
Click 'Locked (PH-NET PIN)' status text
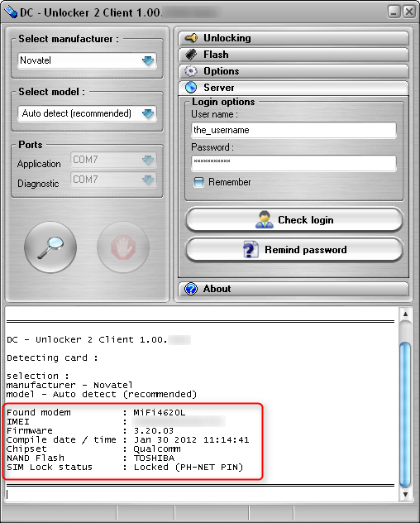(x=189, y=467)
